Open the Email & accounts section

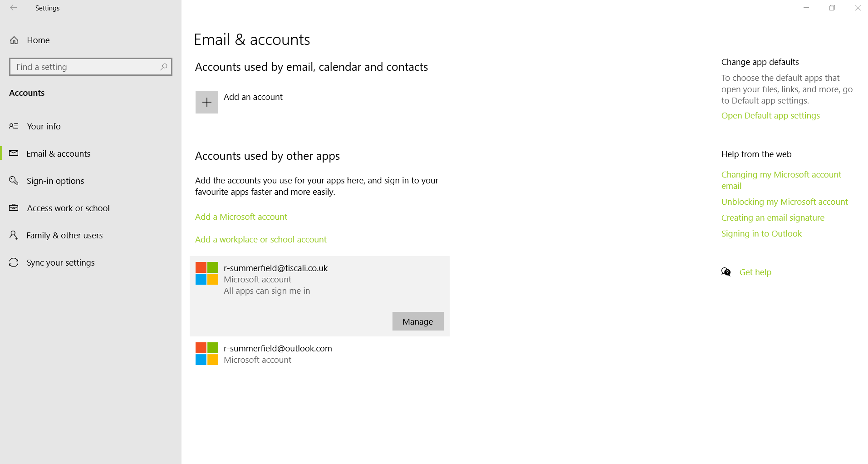coord(59,153)
